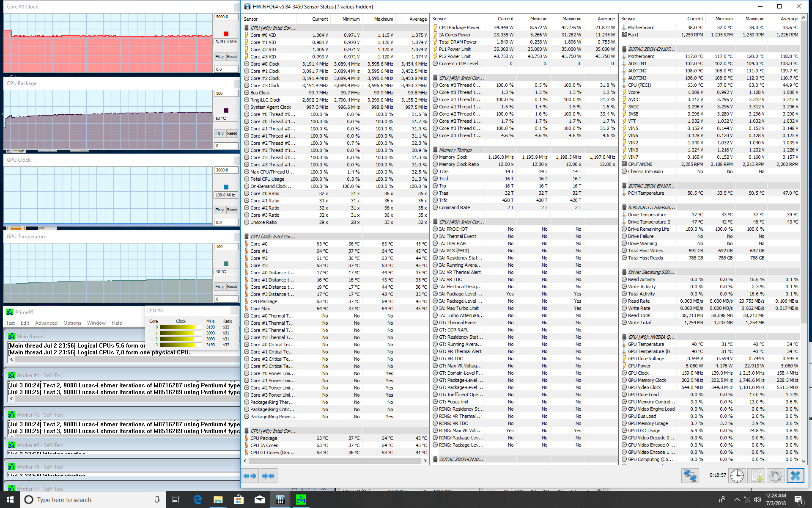This screenshot has height=508, width=812.
Task: Show hidden system tray icons chevron
Action: [x=737, y=500]
